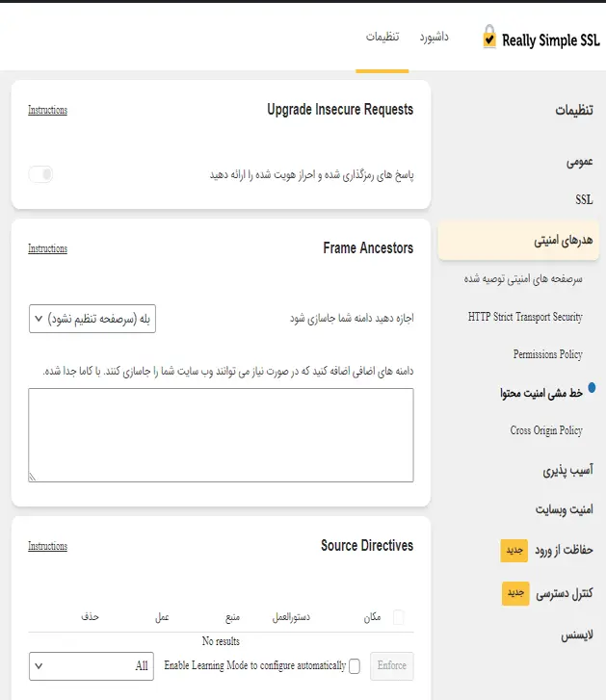Click the جدید badge next to حفاظت از ورود
This screenshot has width=606, height=700.
(x=514, y=550)
